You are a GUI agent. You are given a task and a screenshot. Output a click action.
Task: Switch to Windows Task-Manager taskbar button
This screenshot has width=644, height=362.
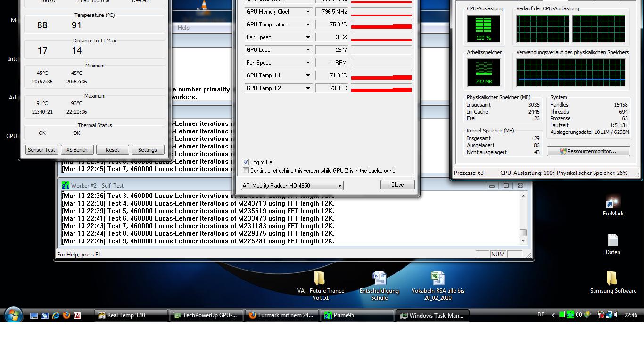(x=433, y=315)
